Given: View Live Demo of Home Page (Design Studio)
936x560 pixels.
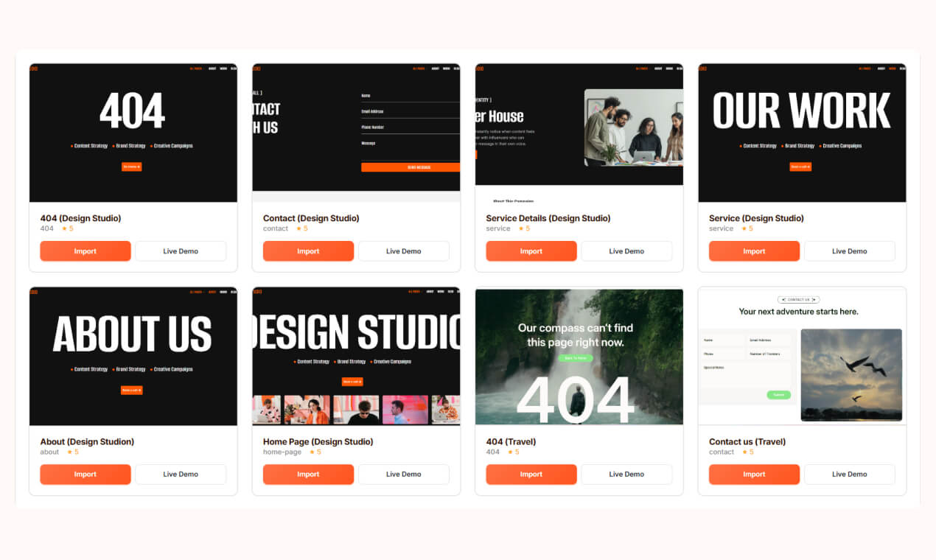Looking at the screenshot, I should coord(404,475).
